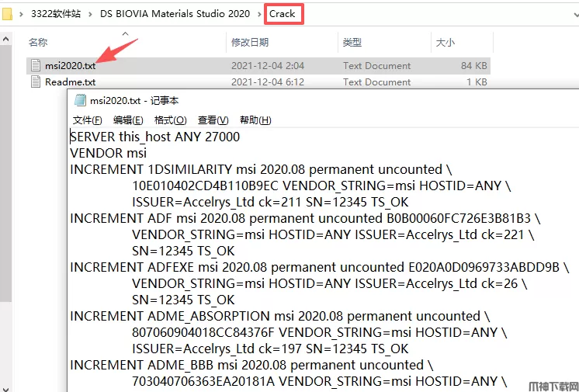This screenshot has height=392, width=579.
Task: Click the ck=211 SN=12345 line
Action: tap(270, 202)
